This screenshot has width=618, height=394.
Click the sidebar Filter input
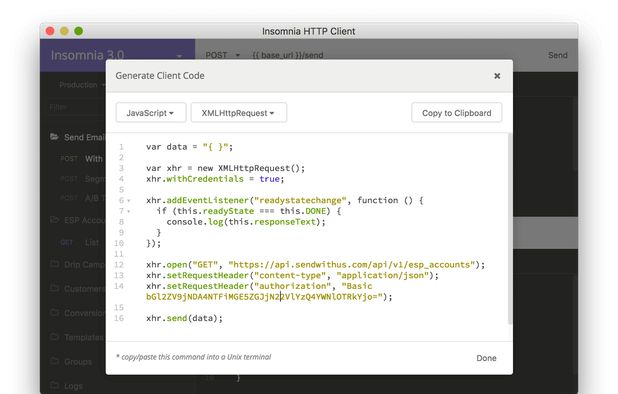point(77,107)
